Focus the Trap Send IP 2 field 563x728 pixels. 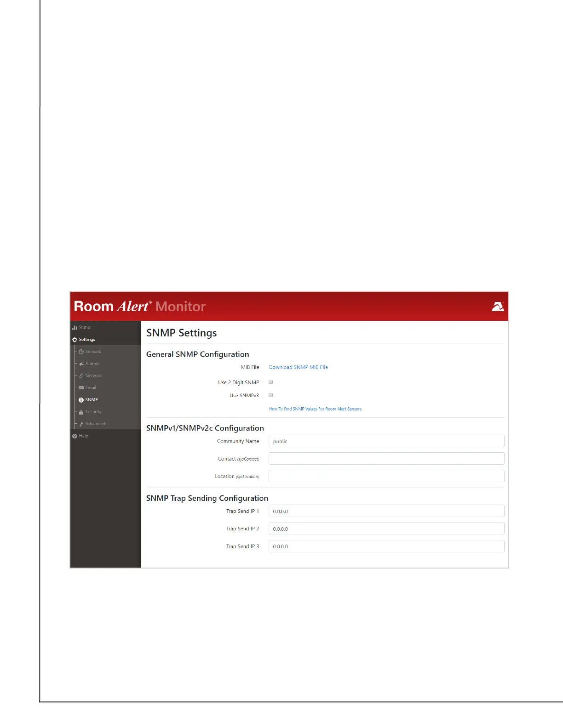pyautogui.click(x=386, y=529)
